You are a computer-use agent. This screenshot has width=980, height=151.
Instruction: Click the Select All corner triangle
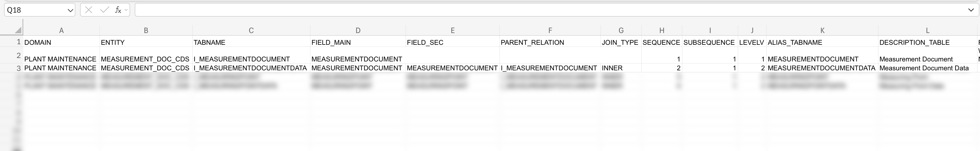pos(18,30)
